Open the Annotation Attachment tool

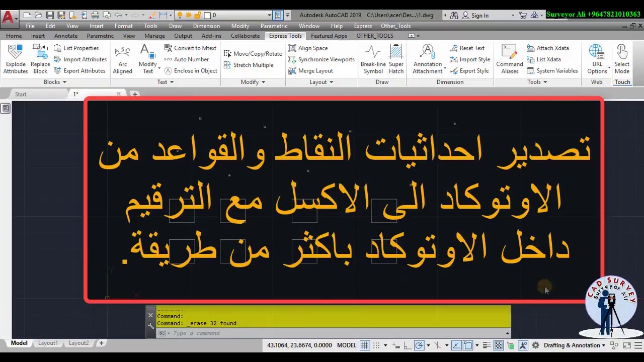[428, 59]
